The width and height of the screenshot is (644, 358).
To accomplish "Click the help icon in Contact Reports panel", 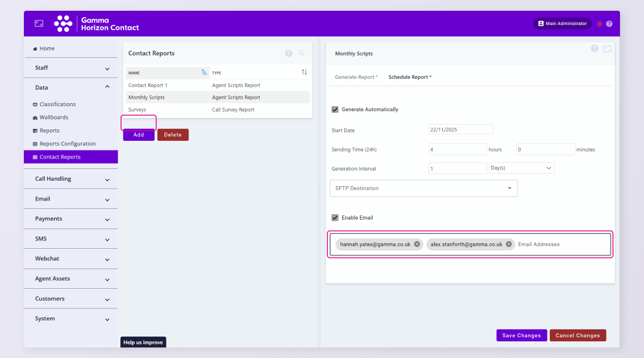I will click(x=289, y=53).
